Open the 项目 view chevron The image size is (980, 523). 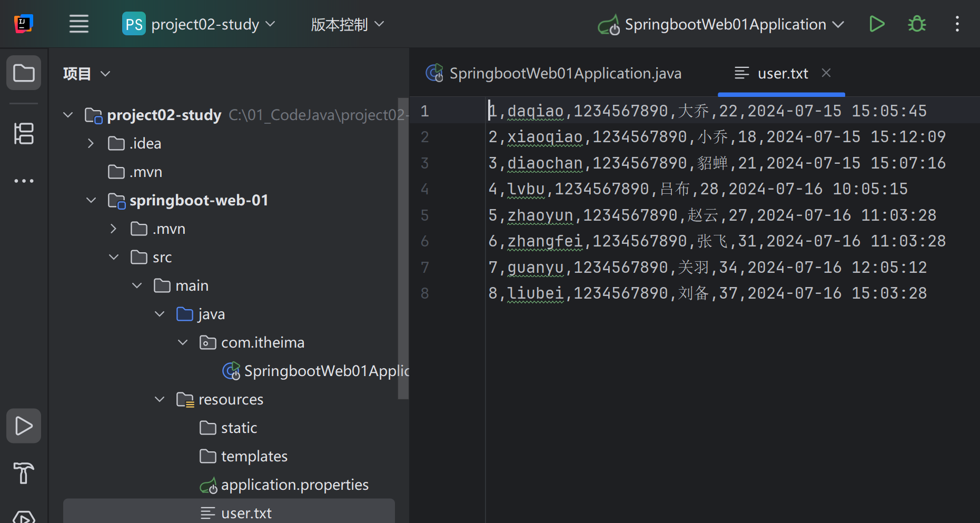pyautogui.click(x=105, y=73)
